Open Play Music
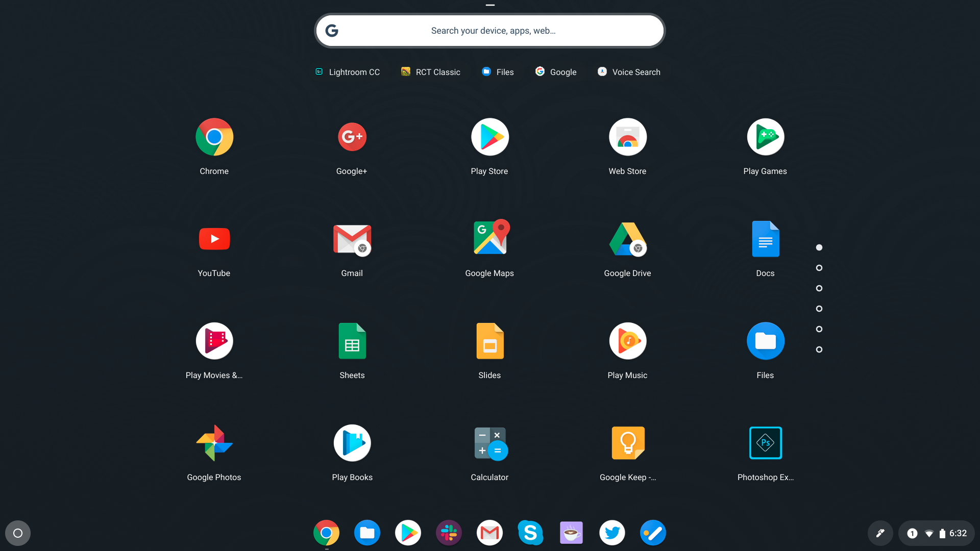Viewport: 980px width, 551px height. coord(627,341)
